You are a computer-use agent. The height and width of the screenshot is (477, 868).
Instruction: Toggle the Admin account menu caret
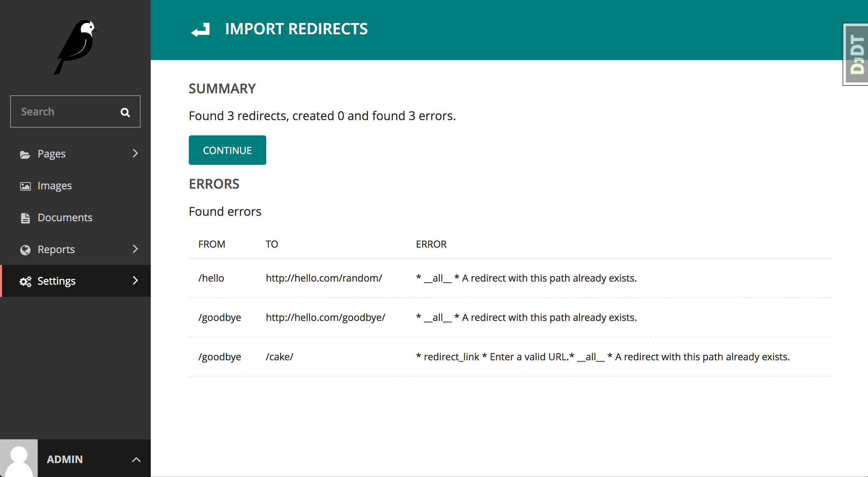[136, 460]
